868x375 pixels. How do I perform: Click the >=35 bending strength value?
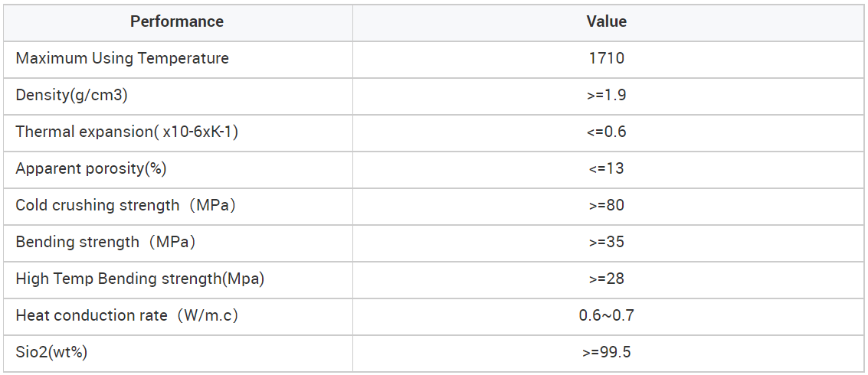coord(607,242)
